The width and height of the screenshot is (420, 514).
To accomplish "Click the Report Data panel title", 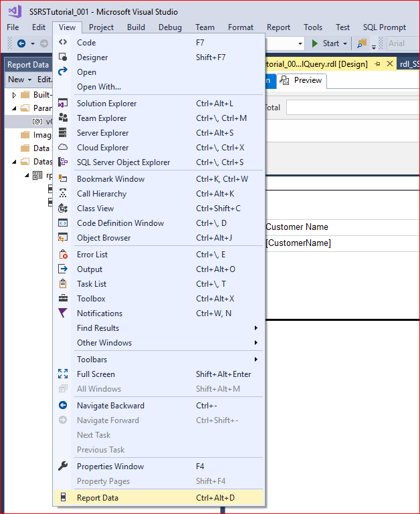I will point(28,65).
